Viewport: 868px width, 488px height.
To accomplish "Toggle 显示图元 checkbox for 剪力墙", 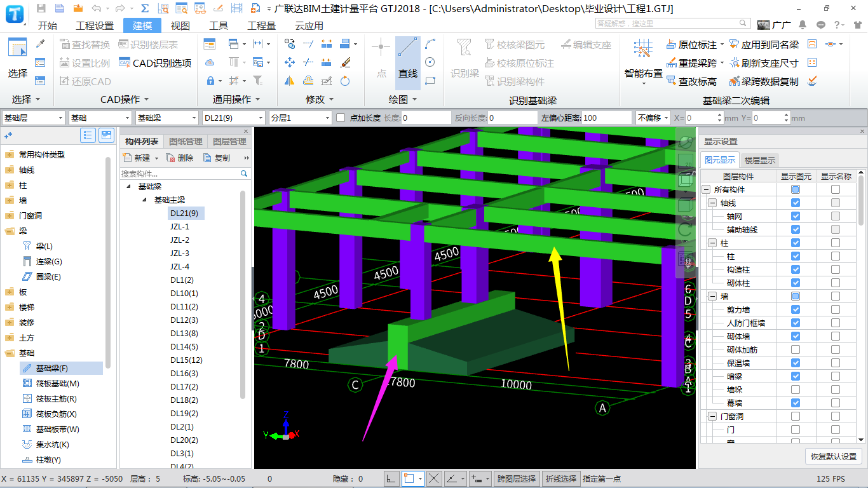I will tap(796, 309).
